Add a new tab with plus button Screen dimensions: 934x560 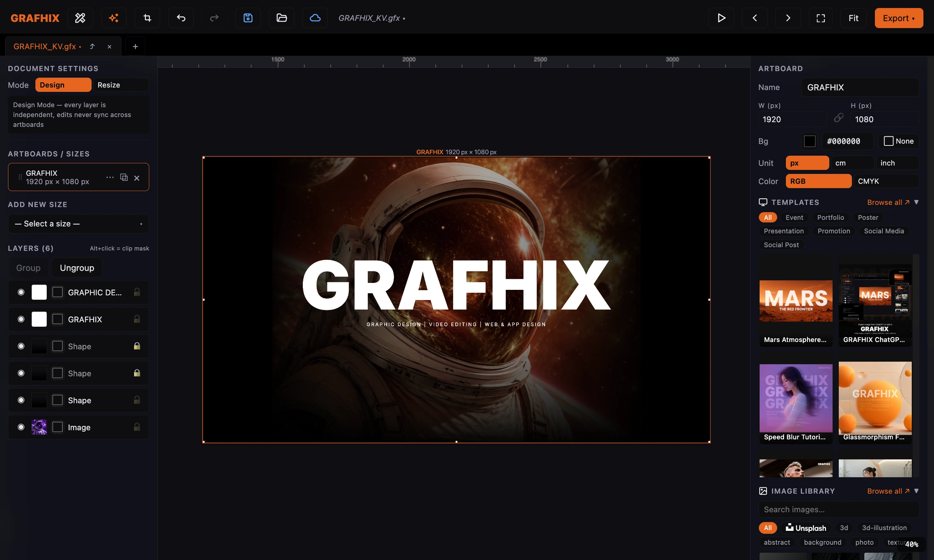(135, 46)
